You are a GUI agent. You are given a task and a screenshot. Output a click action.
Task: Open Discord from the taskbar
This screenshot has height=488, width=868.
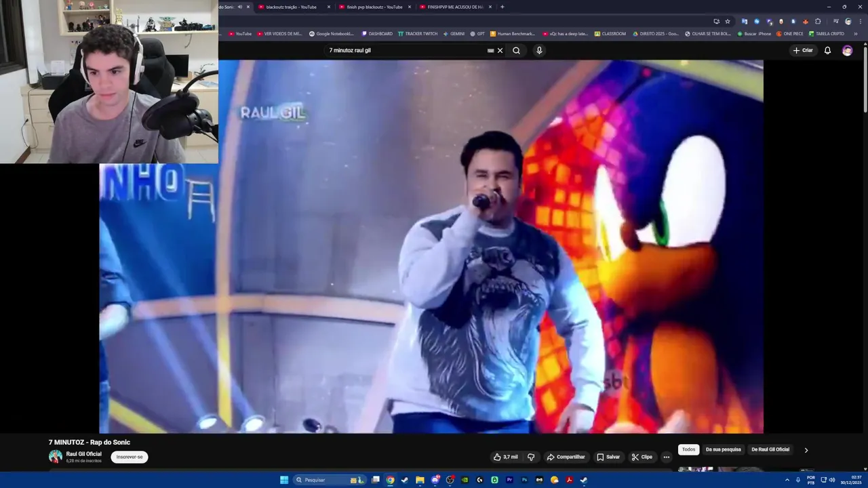[x=435, y=480]
